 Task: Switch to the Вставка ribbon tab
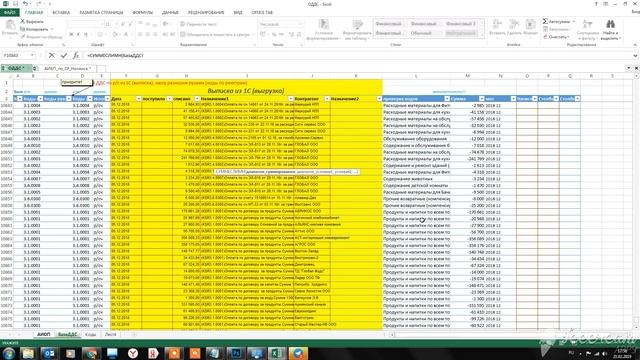pyautogui.click(x=61, y=13)
